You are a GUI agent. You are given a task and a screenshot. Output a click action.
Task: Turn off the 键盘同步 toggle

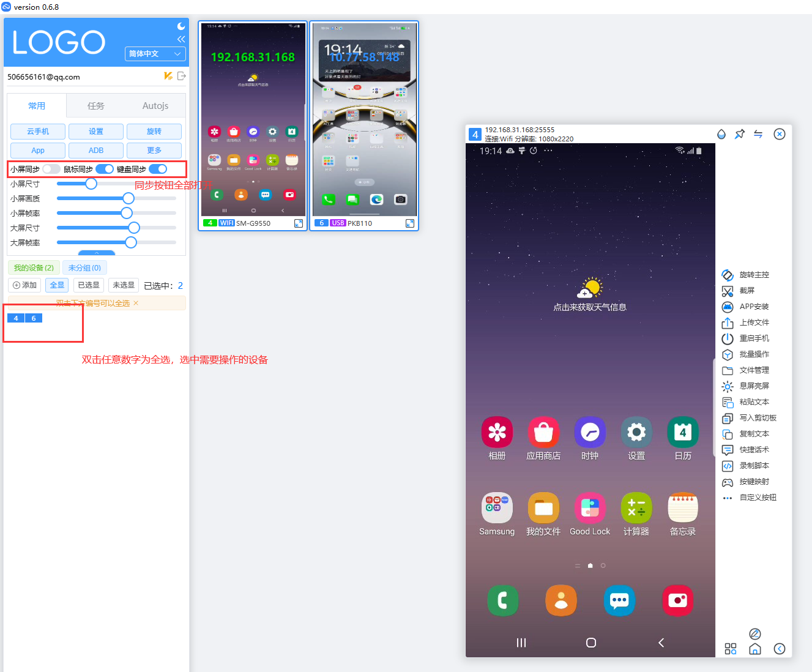tap(158, 169)
